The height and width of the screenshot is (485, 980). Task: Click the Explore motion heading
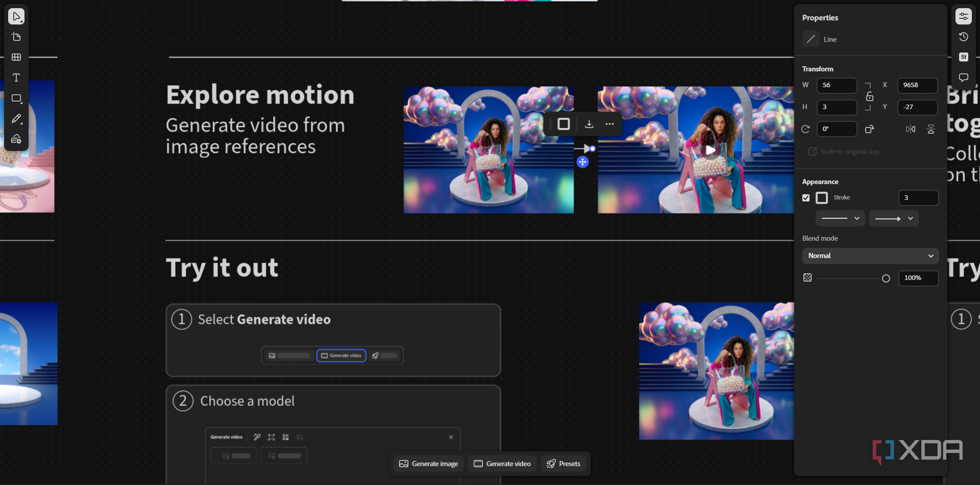[x=260, y=95]
